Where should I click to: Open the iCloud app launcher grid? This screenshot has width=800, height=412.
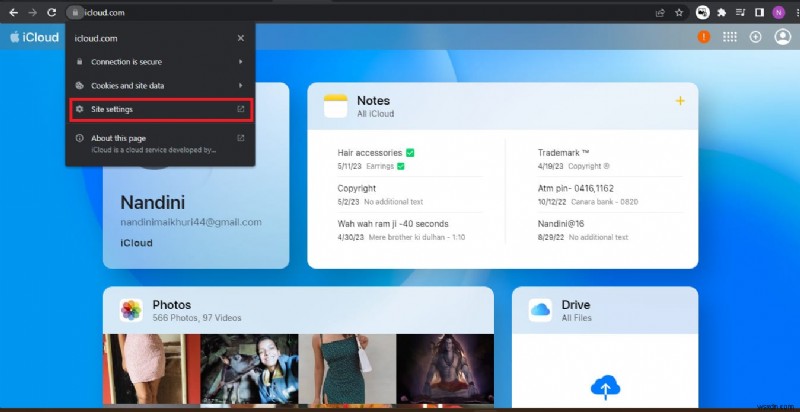coord(730,37)
